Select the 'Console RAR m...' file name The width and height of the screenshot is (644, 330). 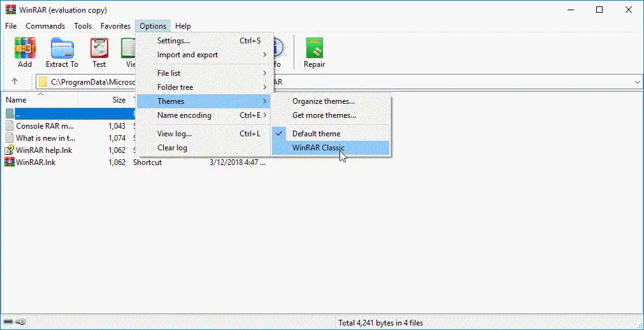click(x=45, y=126)
